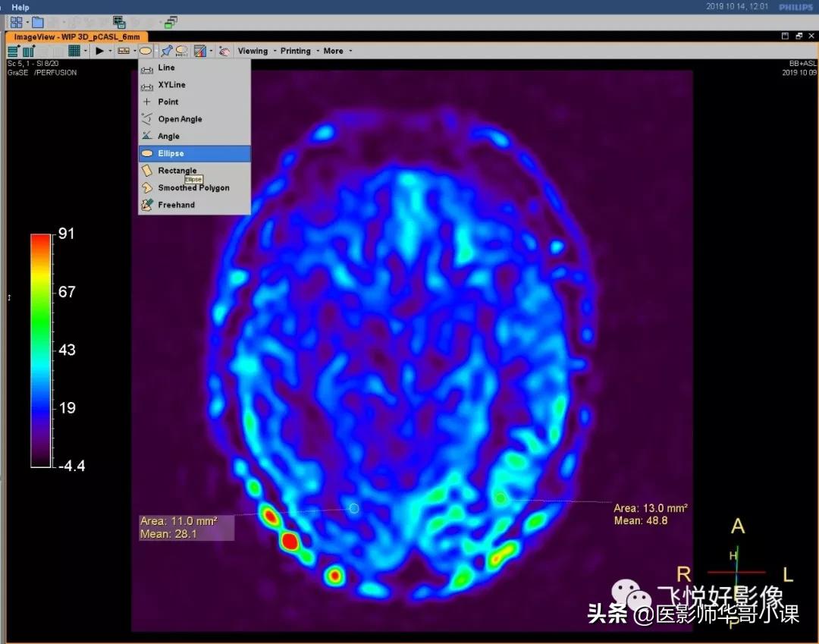Click the grid layout icon in top toolbar
Screen dimensions: 819x644
[x=16, y=23]
